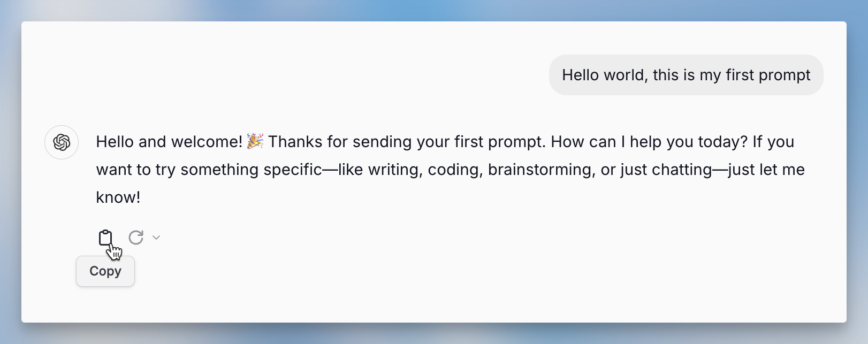Click the word 'brainstorming' in the reply
Viewport: 868px width, 344px height.
coord(539,170)
